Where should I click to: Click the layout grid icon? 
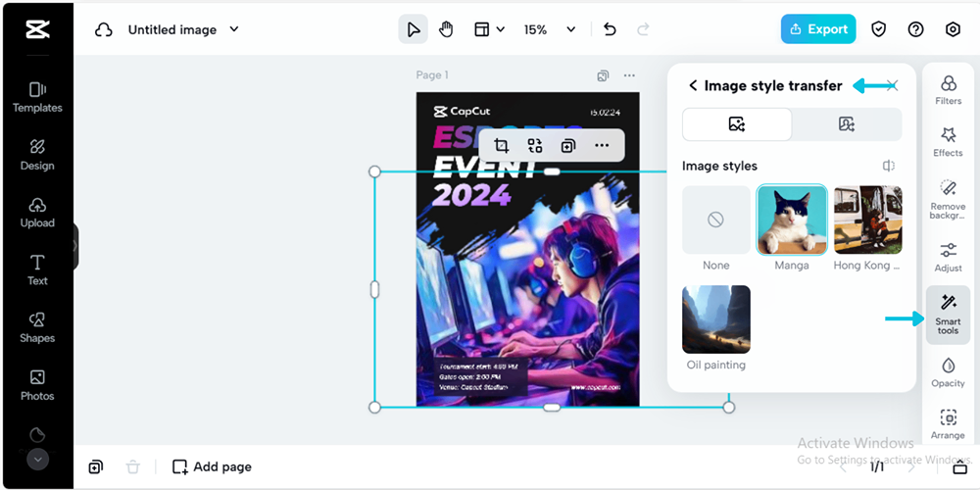click(481, 29)
